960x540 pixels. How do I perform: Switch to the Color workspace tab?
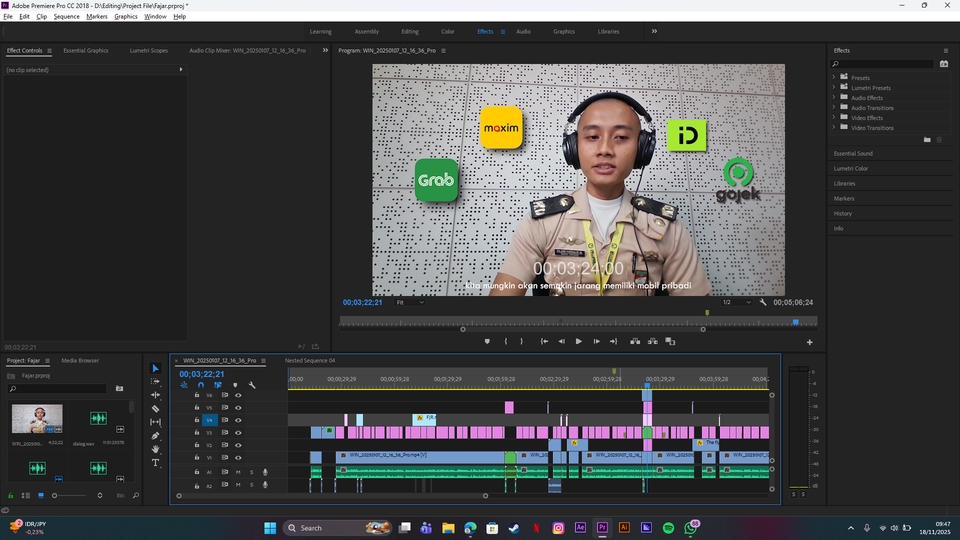pos(447,31)
